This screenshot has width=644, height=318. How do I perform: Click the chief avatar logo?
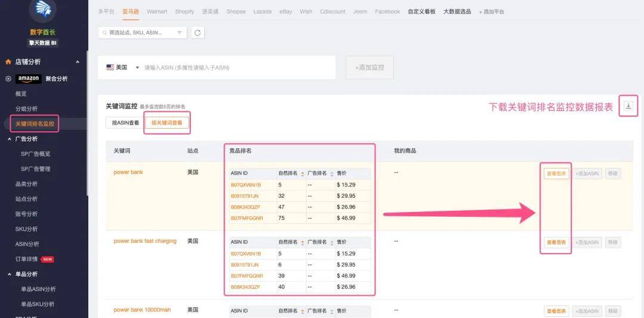(x=43, y=11)
